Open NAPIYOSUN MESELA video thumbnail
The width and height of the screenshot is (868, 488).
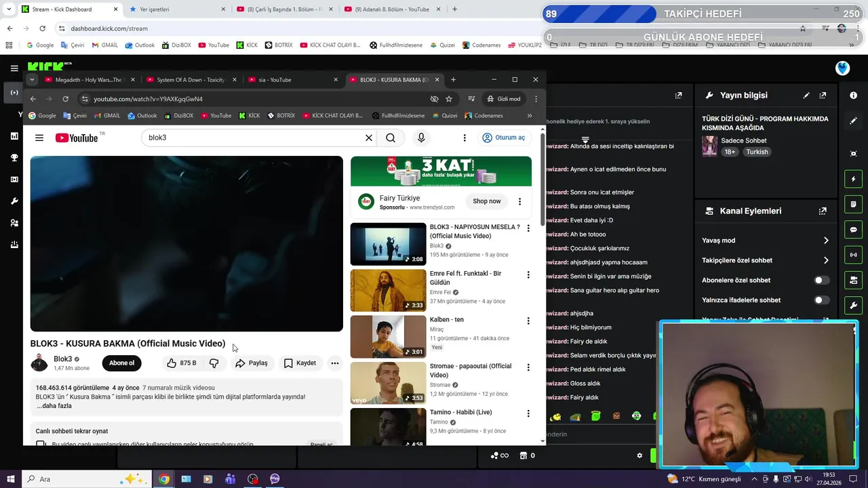point(388,244)
